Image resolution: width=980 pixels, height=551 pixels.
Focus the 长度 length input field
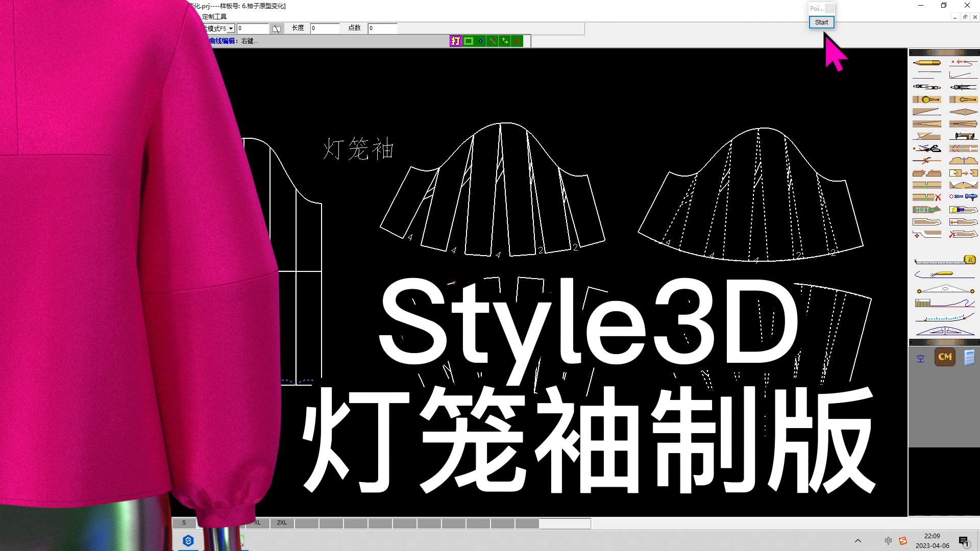(325, 29)
